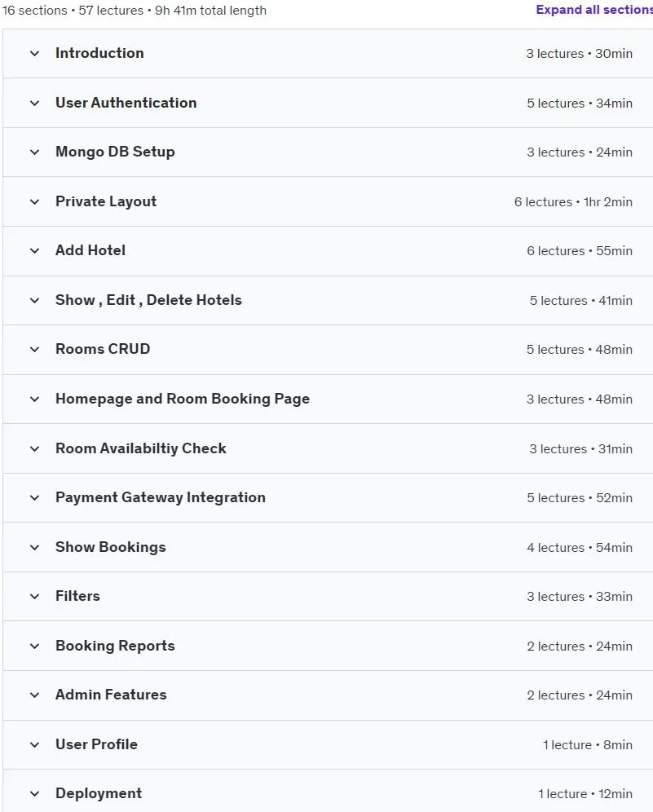Open Show, Edit, Delete Hotels section
The width and height of the screenshot is (653, 812).
(148, 300)
